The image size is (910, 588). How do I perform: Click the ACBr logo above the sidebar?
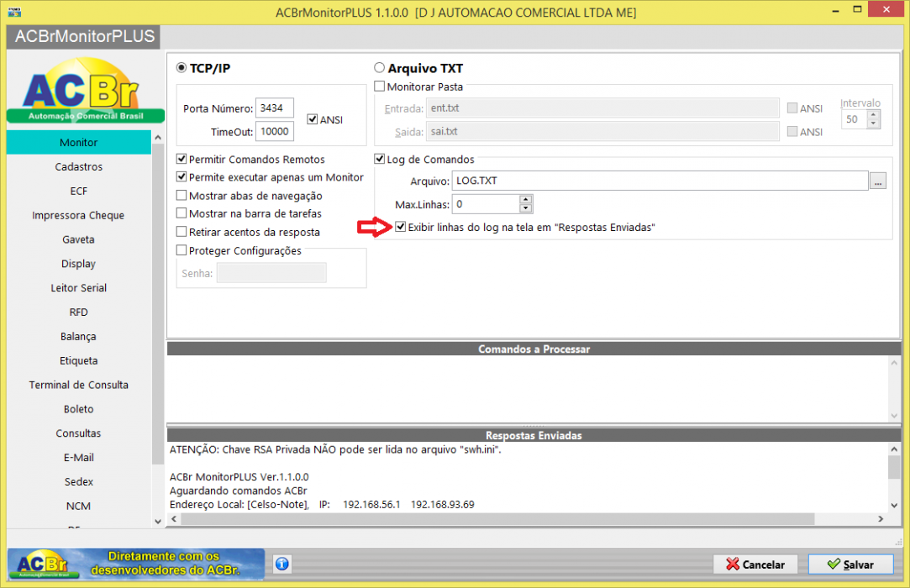(86, 90)
